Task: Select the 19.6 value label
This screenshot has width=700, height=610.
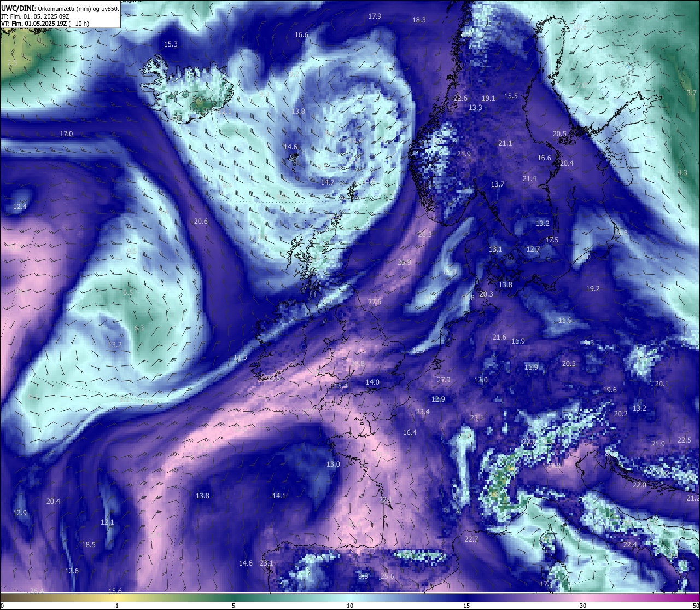Action: 610,390
